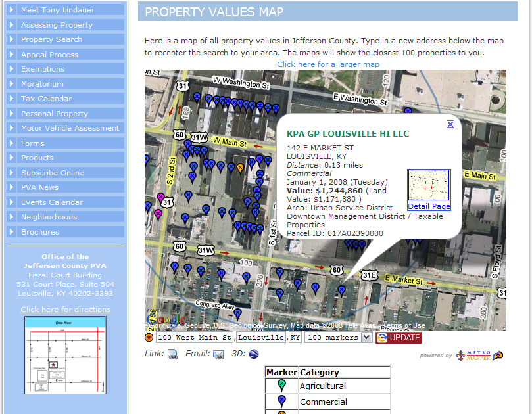Select the address search radio button

[x=148, y=337]
